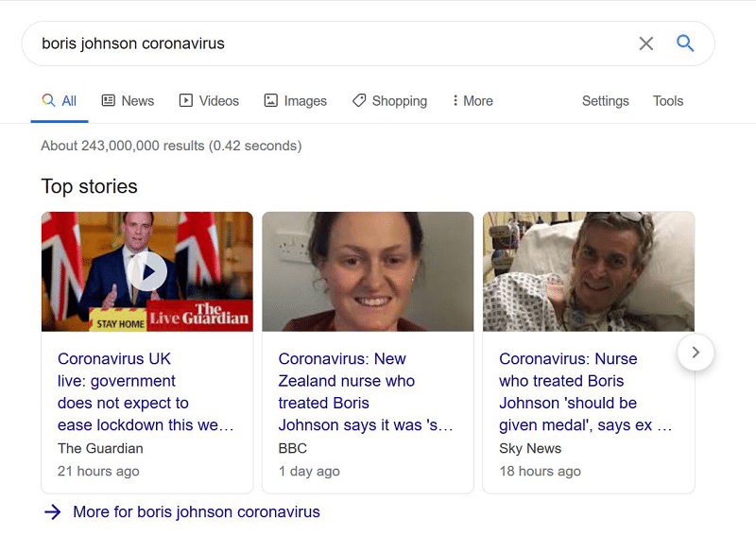Image resolution: width=756 pixels, height=536 pixels.
Task: Open Guardian thumbnail with UK flags
Action: (x=147, y=271)
